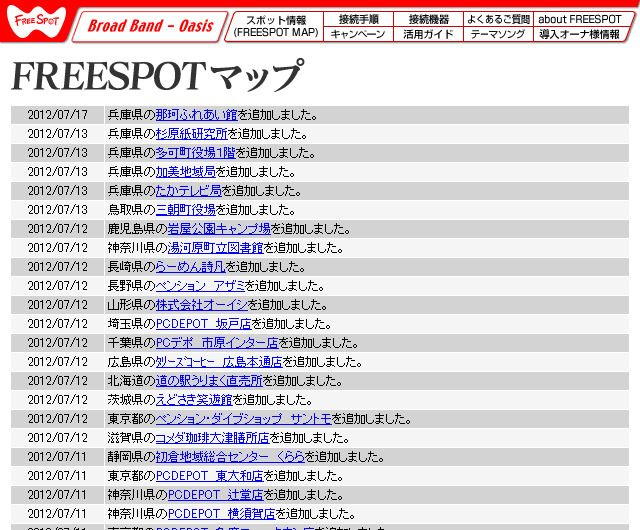Open the コメダ珈琲大津膳所店 link
This screenshot has width=640, height=530.
213,438
